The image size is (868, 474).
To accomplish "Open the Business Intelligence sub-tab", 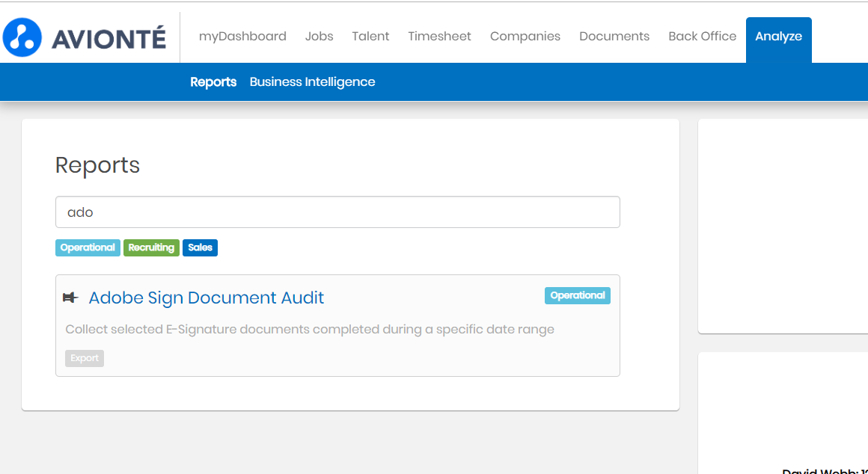I will pyautogui.click(x=312, y=81).
